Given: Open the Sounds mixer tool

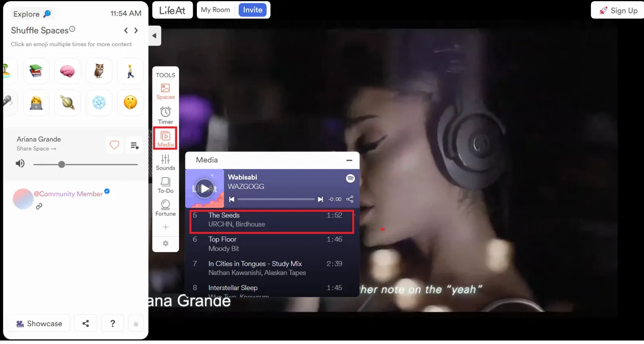Looking at the screenshot, I should 165,162.
